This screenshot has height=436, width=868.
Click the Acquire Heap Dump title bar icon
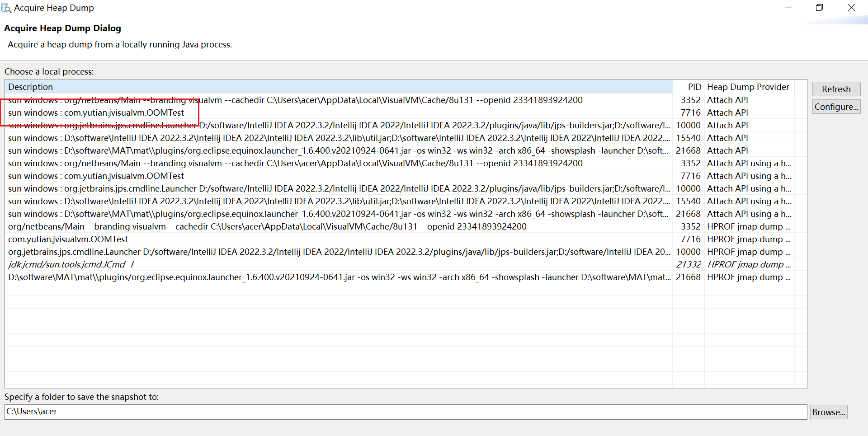pyautogui.click(x=6, y=8)
